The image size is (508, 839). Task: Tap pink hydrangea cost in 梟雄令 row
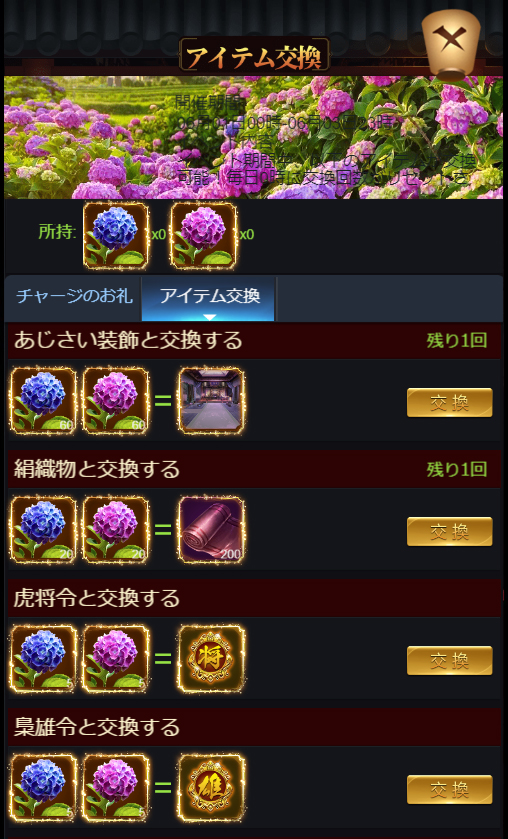point(116,787)
